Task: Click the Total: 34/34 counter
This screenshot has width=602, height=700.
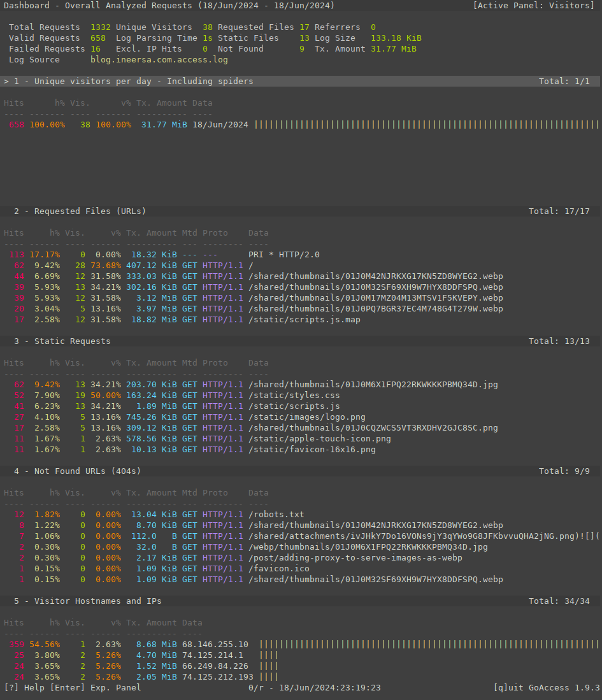Action: [x=559, y=601]
